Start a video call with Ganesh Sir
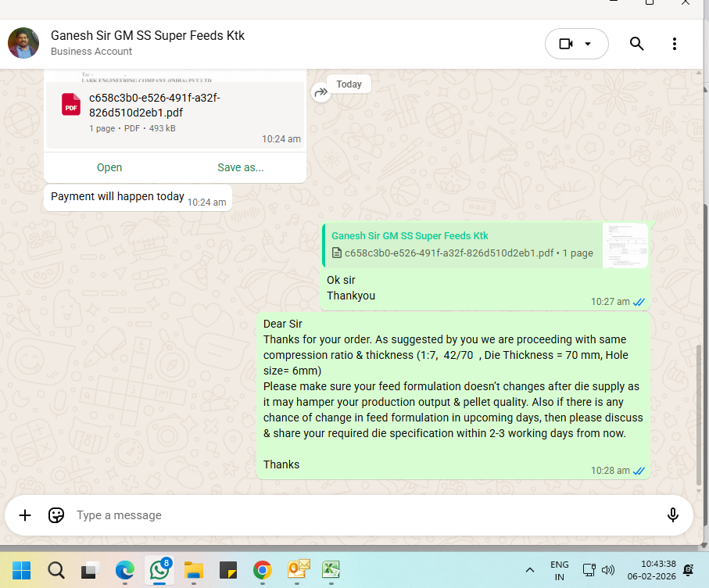 [x=566, y=44]
